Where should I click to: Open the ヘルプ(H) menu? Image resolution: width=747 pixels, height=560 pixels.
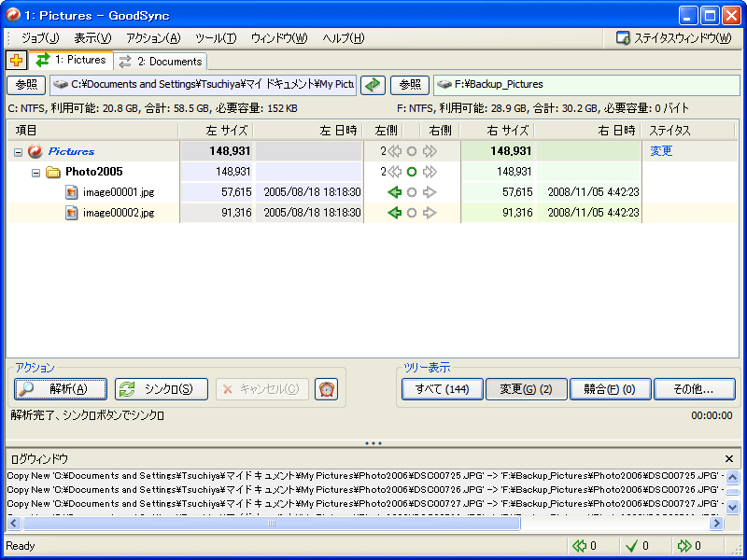click(343, 38)
